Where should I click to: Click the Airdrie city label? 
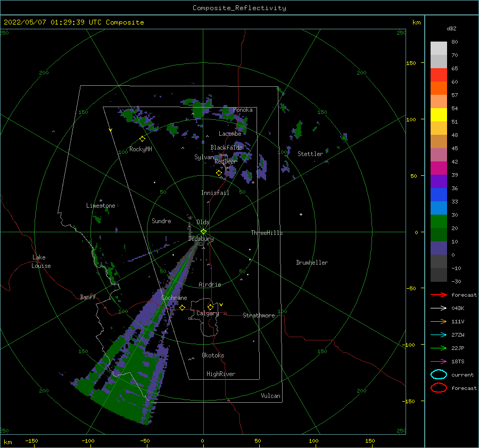(x=210, y=284)
